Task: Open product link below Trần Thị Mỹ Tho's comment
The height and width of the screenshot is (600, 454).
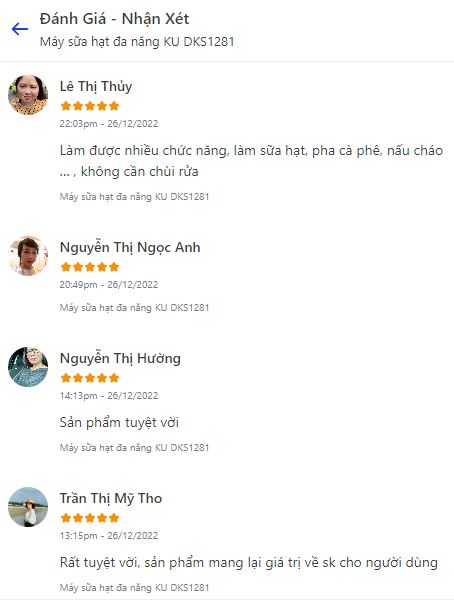Action: tap(134, 587)
